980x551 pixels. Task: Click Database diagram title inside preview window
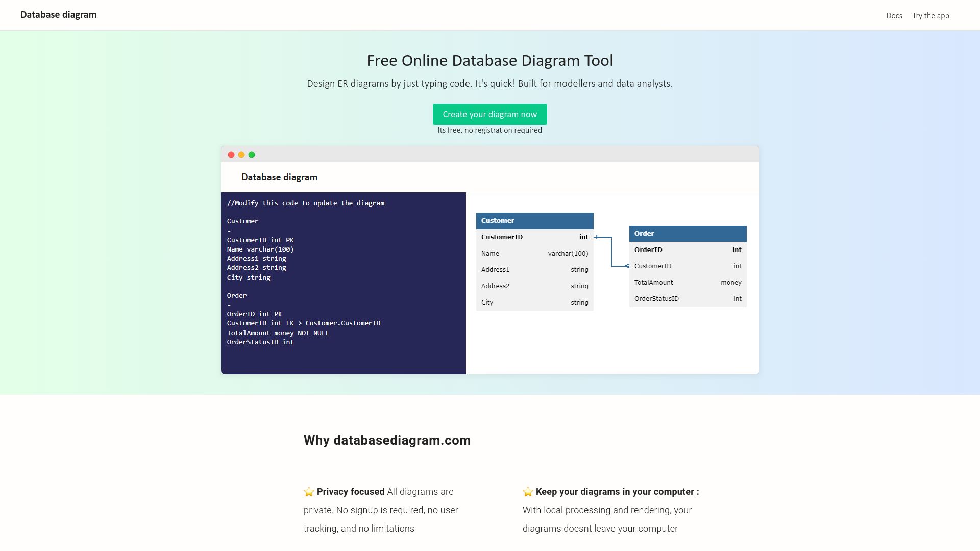[x=279, y=177]
